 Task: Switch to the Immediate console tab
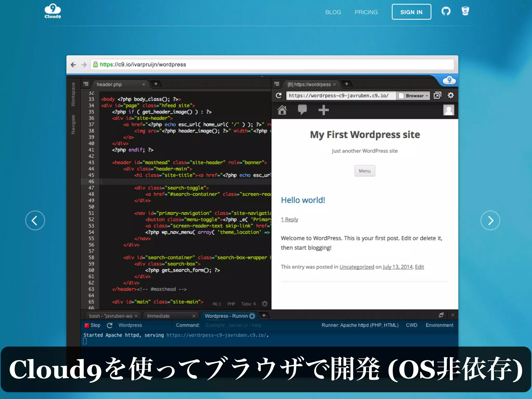coord(158,316)
